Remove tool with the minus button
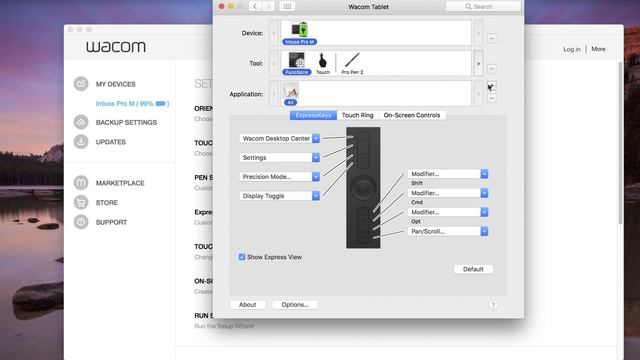640x360 pixels. pyautogui.click(x=491, y=69)
